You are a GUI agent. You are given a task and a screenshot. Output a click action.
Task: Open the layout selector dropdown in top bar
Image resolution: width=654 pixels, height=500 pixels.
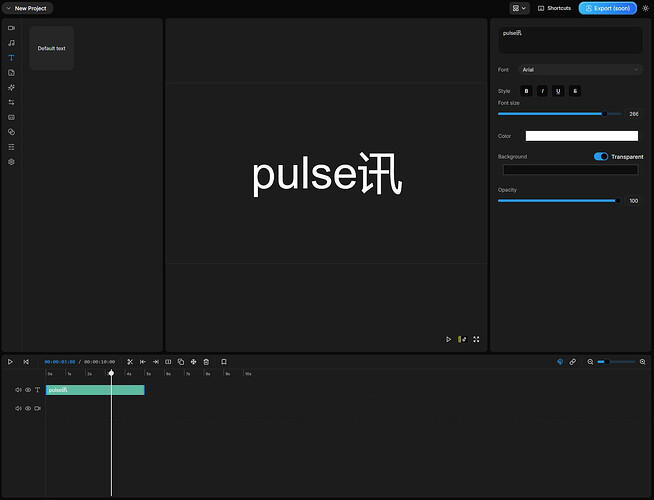point(519,8)
